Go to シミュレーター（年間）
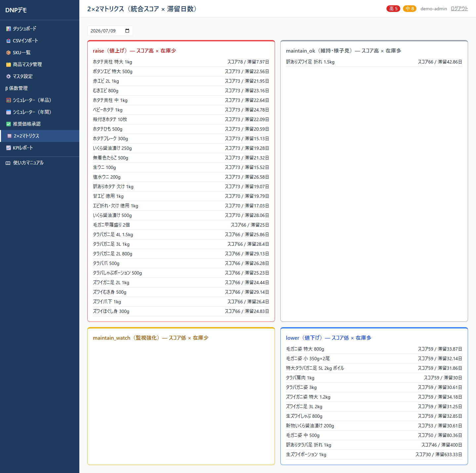Image resolution: width=476 pixels, height=473 pixels. pyautogui.click(x=40, y=112)
